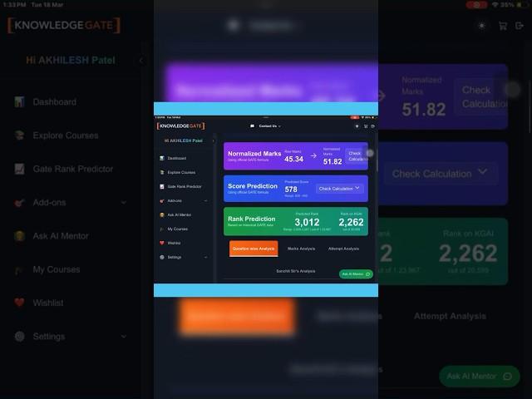The height and width of the screenshot is (399, 532).
Task: Open Check Calculation on the inset Normalized Marks card
Action: pos(357,156)
